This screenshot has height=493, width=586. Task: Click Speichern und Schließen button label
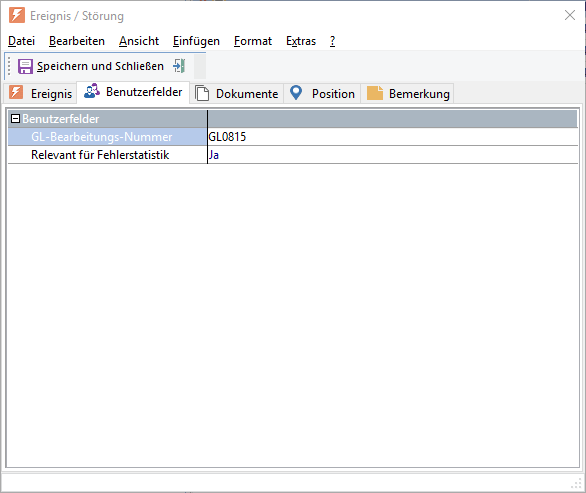pyautogui.click(x=100, y=66)
